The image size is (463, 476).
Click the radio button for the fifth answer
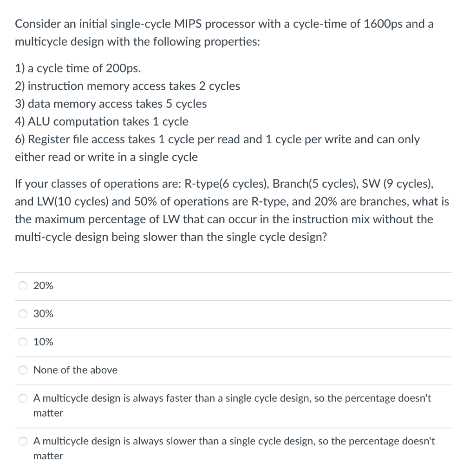(22, 398)
